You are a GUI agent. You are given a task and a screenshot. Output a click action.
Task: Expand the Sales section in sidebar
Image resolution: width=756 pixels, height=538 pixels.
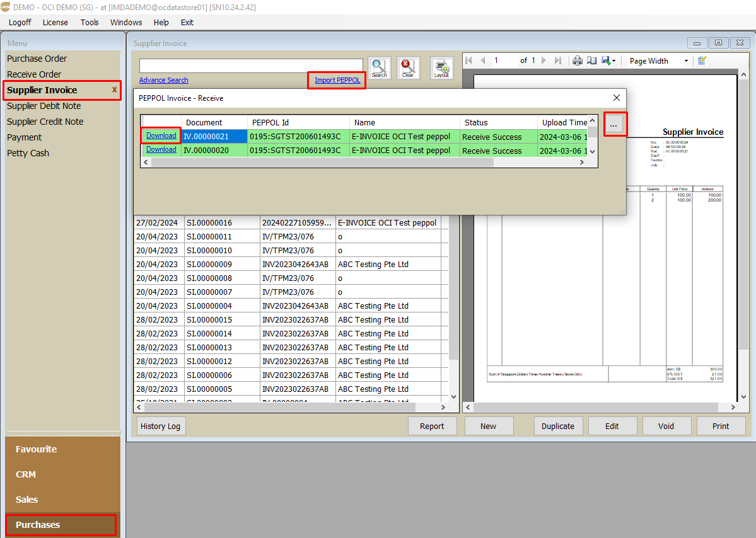click(26, 500)
